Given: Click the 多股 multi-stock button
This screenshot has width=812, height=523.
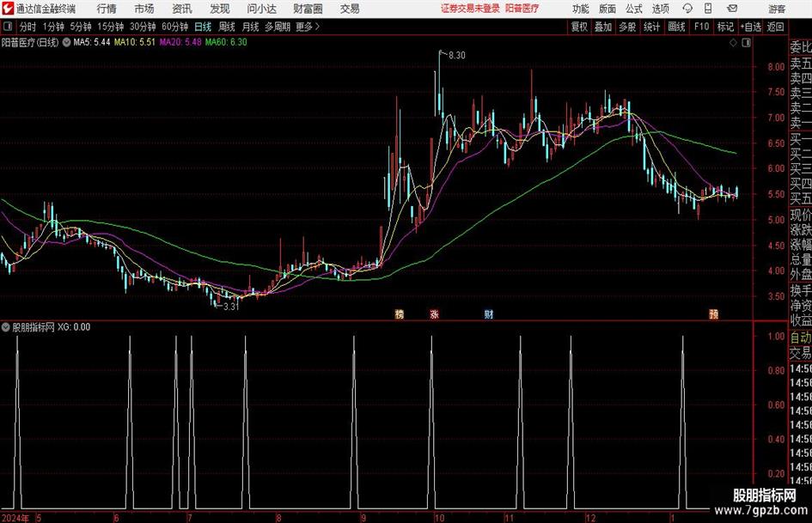Looking at the screenshot, I should (627, 27).
